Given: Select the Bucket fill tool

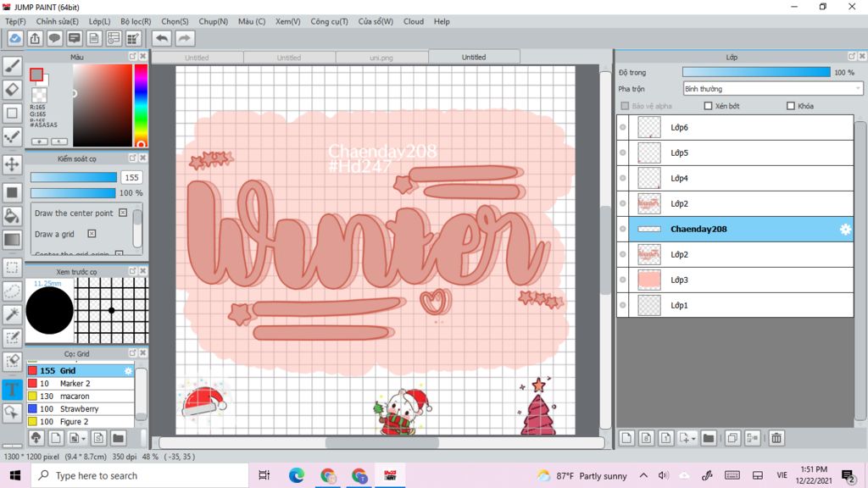Looking at the screenshot, I should pyautogui.click(x=12, y=216).
